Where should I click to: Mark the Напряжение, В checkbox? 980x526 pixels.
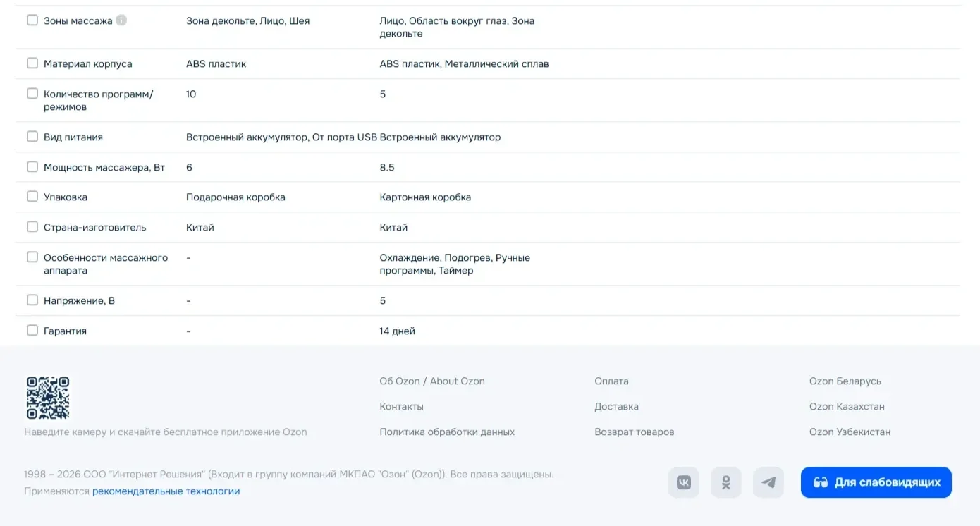click(32, 300)
